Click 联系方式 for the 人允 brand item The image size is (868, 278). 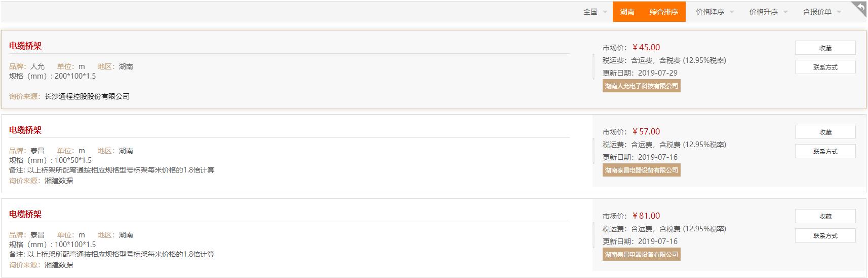pos(825,67)
